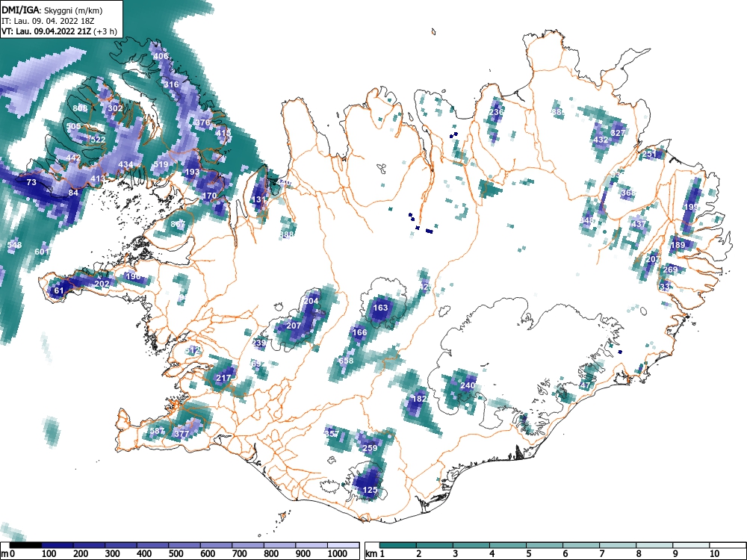Select the map value '808'
Image resolution: width=747 pixels, height=560 pixels.
click(80, 108)
